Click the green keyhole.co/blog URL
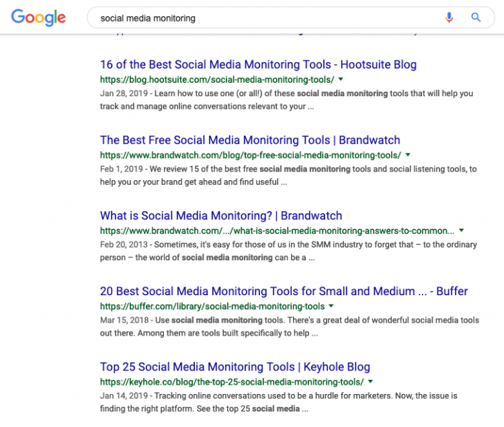The image size is (504, 427). (x=231, y=382)
